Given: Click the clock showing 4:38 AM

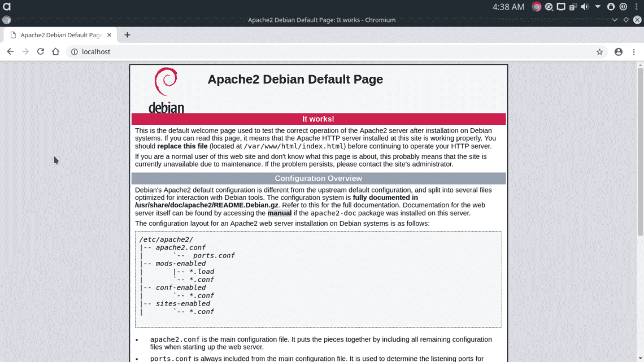Looking at the screenshot, I should (x=508, y=7).
